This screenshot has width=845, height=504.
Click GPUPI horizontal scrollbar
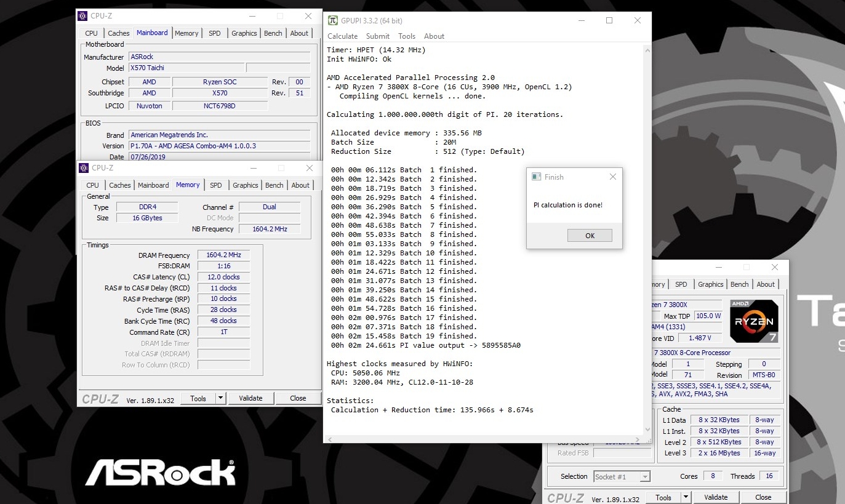click(483, 439)
